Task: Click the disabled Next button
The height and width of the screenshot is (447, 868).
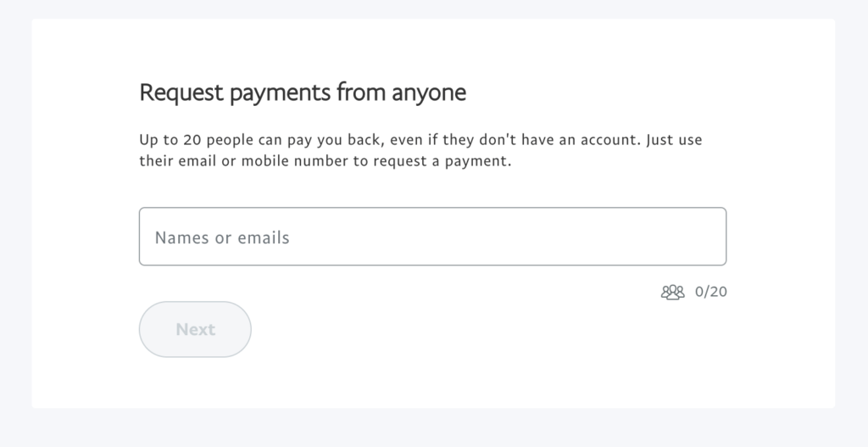Action: (x=195, y=329)
